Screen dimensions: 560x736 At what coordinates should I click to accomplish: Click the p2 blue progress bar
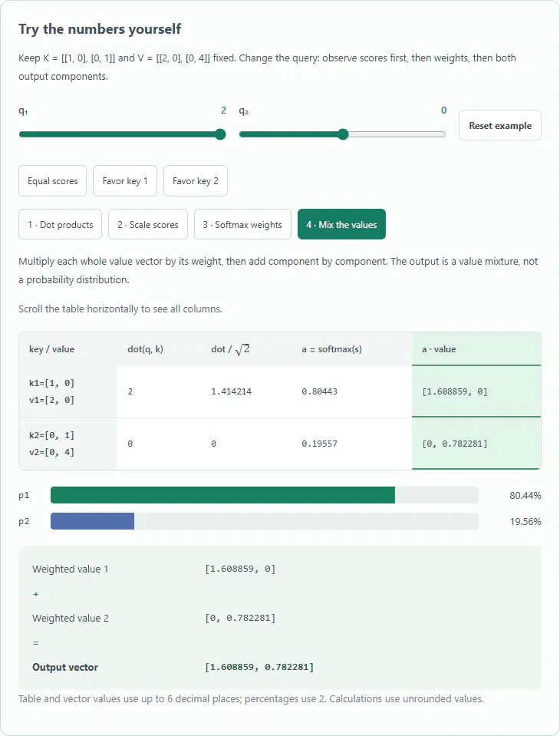click(x=92, y=521)
